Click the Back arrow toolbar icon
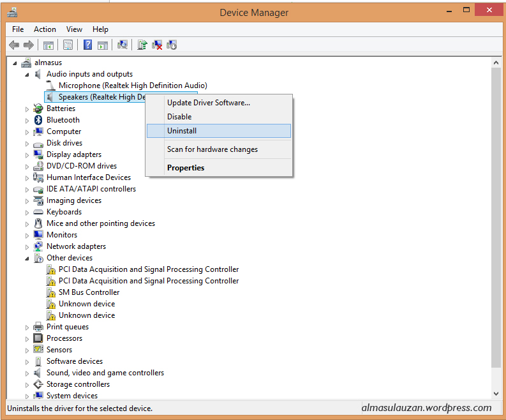The width and height of the screenshot is (506, 420). pyautogui.click(x=14, y=45)
